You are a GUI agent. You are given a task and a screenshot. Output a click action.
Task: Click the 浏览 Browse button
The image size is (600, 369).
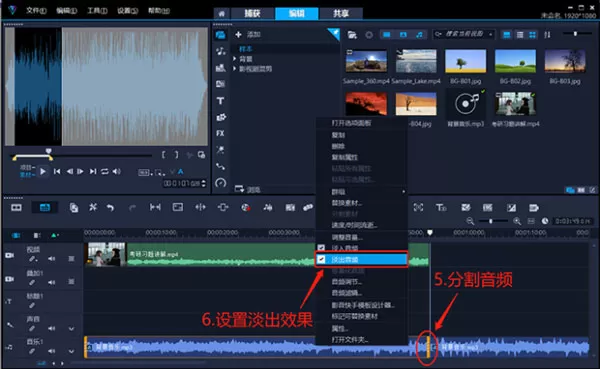pyautogui.click(x=248, y=189)
